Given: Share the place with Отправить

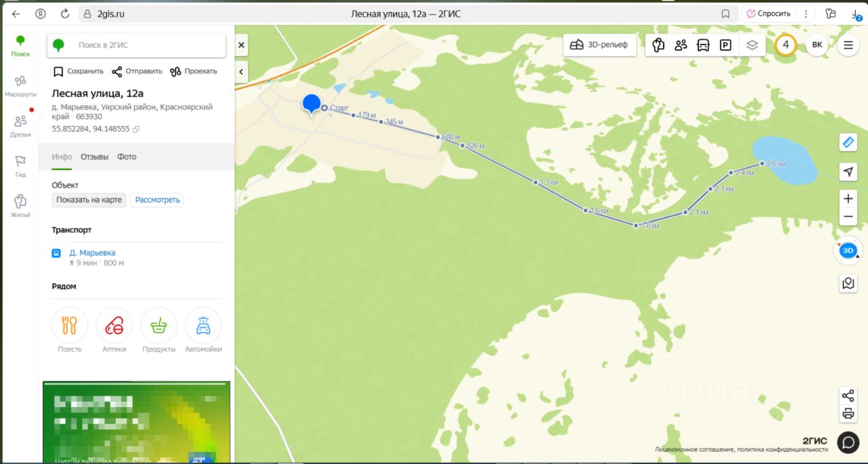Looking at the screenshot, I should pos(137,71).
